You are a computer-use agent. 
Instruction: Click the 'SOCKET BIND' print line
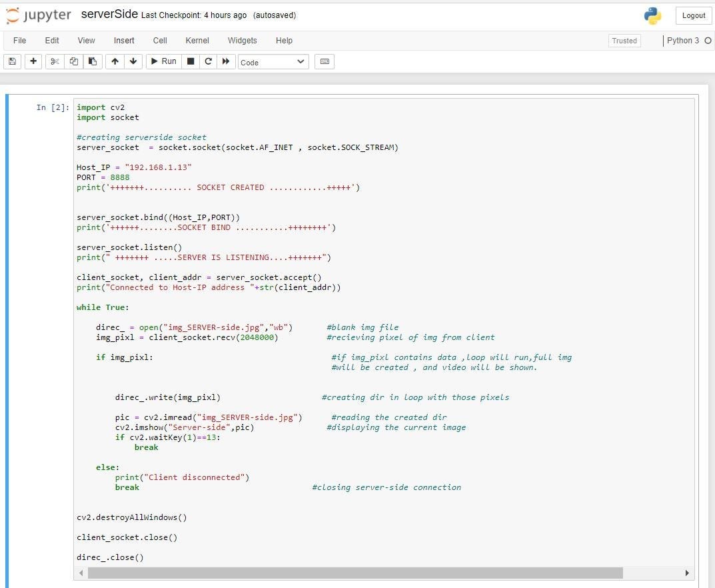click(x=206, y=227)
